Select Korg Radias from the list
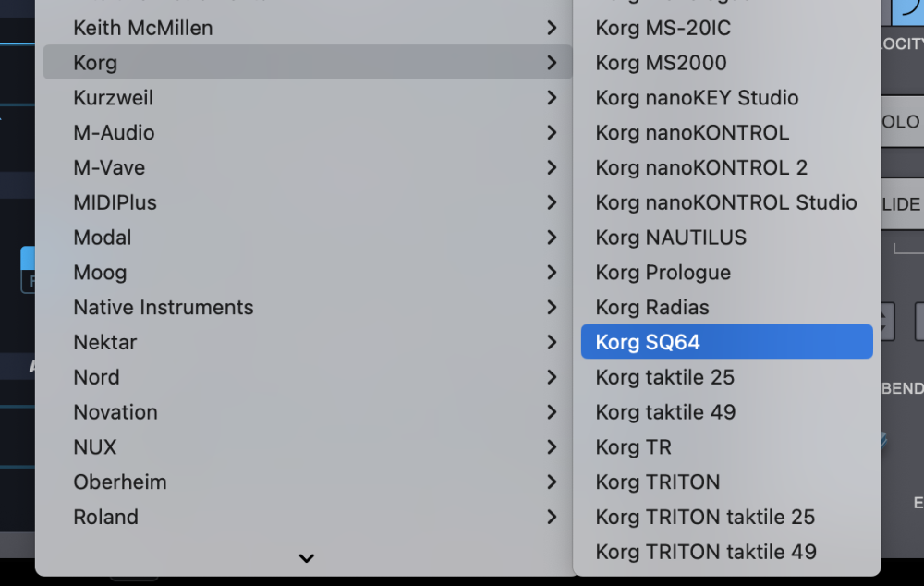The height and width of the screenshot is (586, 924). click(x=652, y=308)
